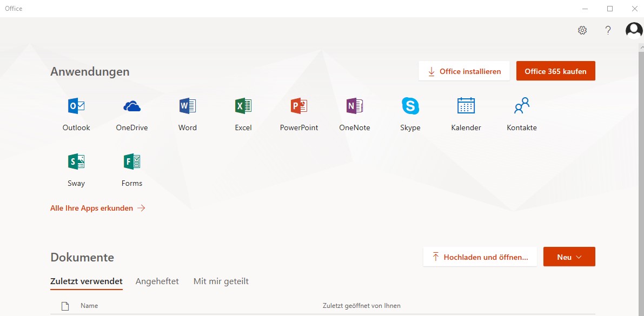
Task: Launch the Sway app
Action: click(x=76, y=170)
